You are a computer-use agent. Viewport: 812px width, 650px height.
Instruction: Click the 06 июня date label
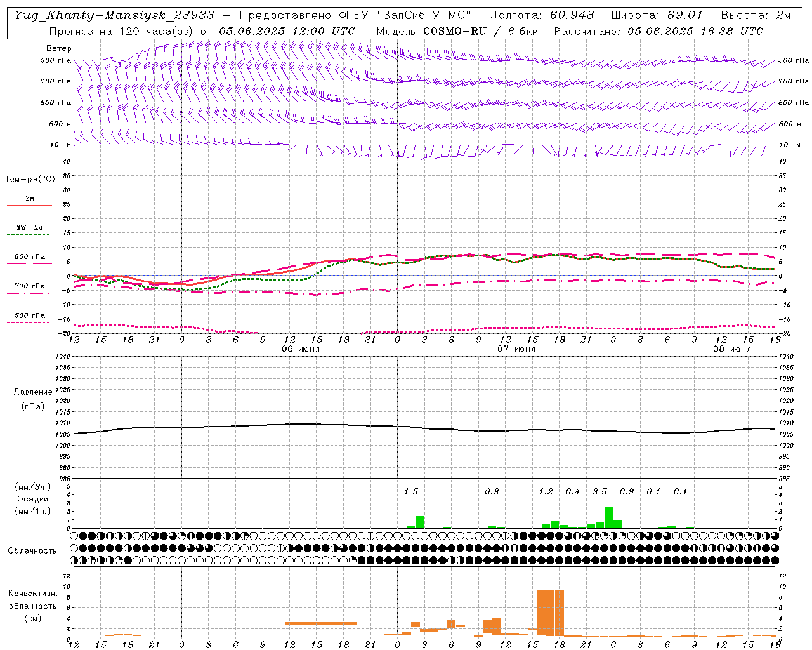tap(301, 349)
